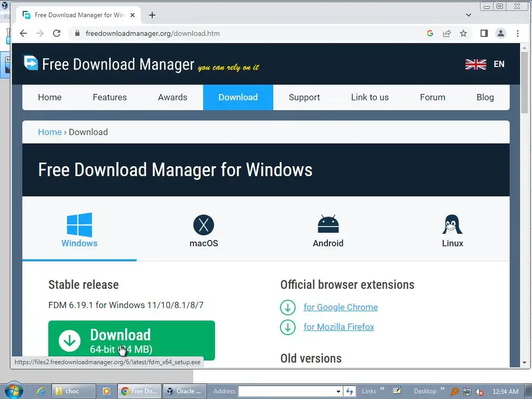
Task: Open the EN language selector
Action: tap(499, 64)
